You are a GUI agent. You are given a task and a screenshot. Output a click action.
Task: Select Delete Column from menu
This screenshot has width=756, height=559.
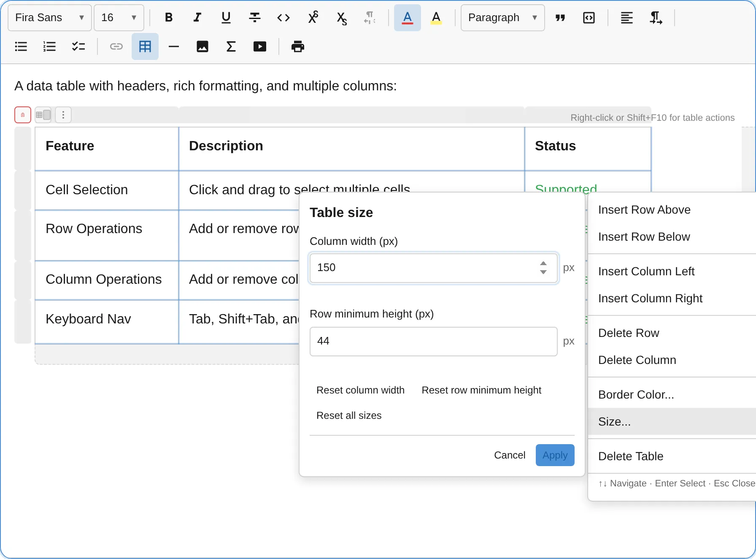(672, 360)
